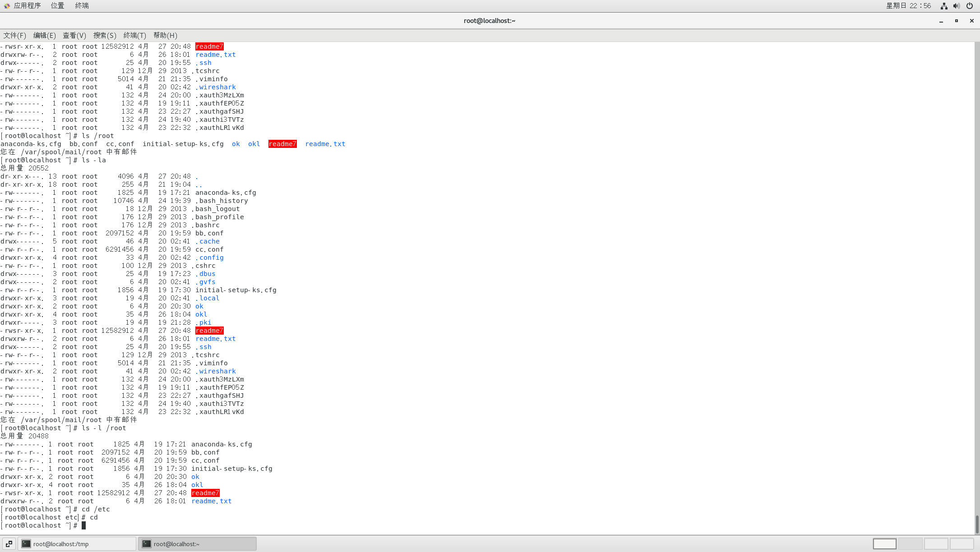Click the network connection tray icon

944,6
